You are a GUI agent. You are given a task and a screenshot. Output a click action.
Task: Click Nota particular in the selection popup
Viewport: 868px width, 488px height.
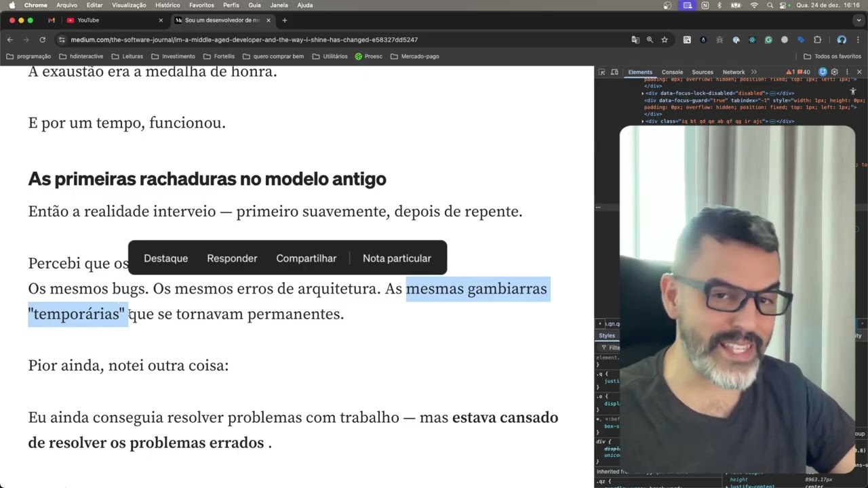coord(397,258)
